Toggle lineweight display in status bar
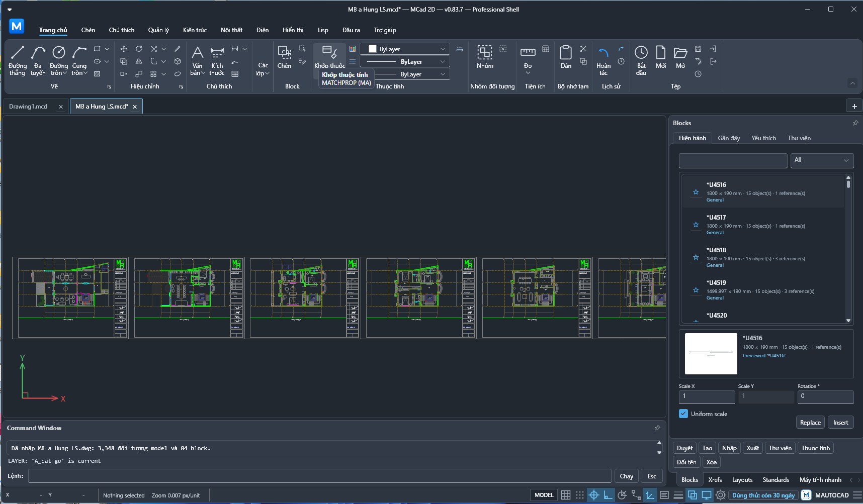863x504 pixels. [x=678, y=495]
